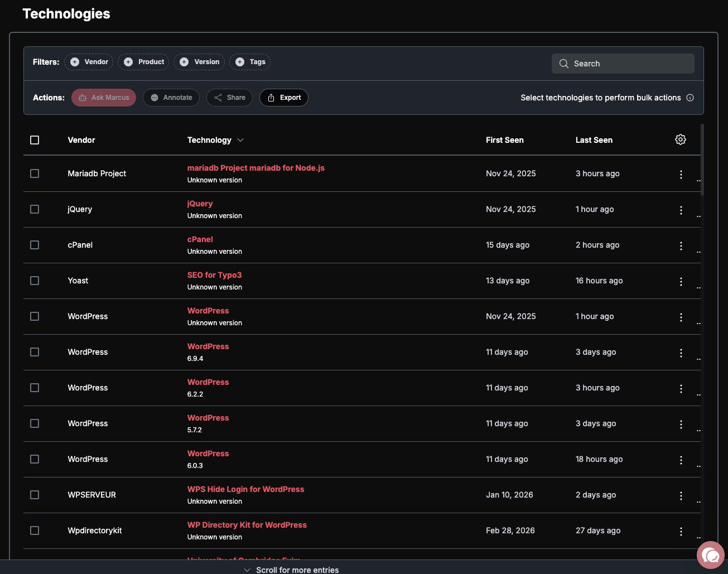
Task: Click the table vertical scrollbar thumb
Action: 702,160
